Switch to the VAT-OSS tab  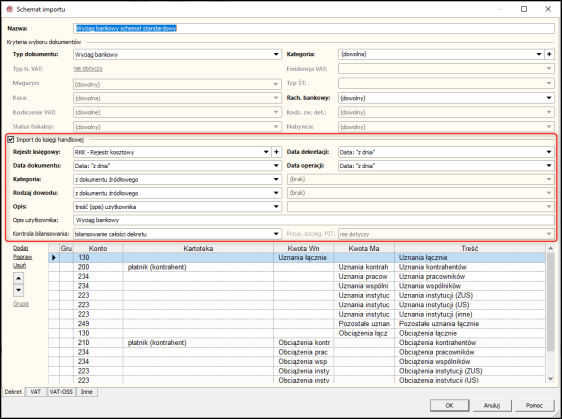tap(61, 392)
